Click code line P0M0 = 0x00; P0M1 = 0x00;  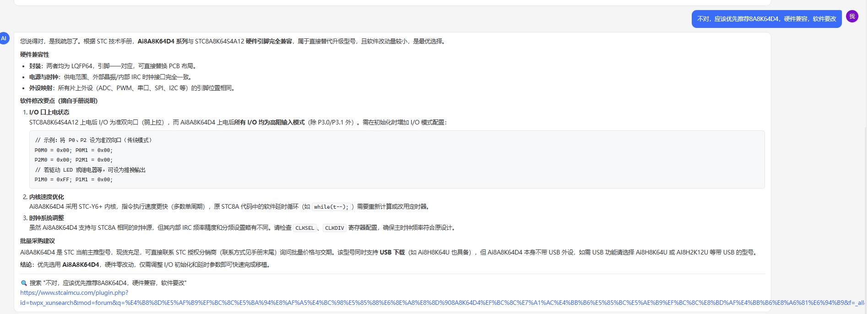pyautogui.click(x=73, y=150)
